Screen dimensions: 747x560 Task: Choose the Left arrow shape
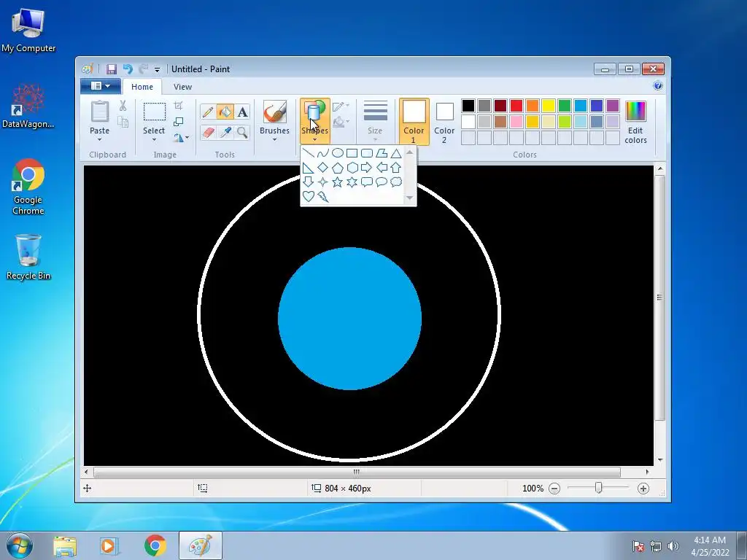(381, 168)
